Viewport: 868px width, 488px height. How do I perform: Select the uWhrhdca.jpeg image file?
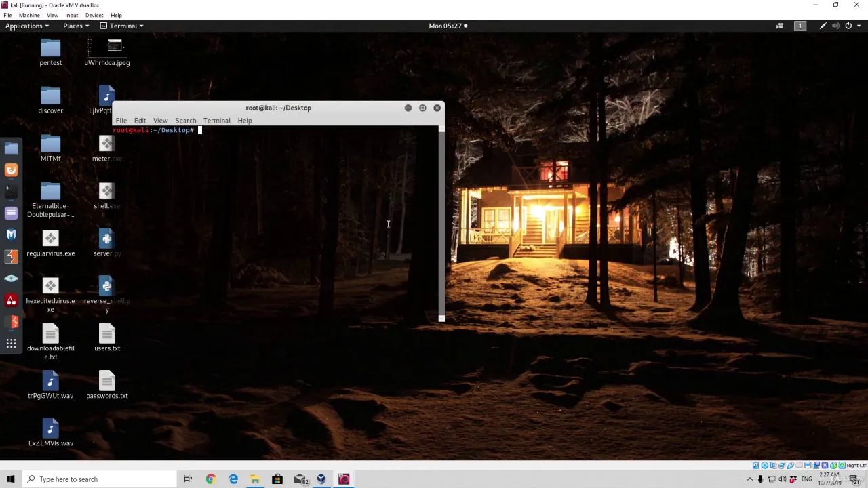[x=107, y=53]
